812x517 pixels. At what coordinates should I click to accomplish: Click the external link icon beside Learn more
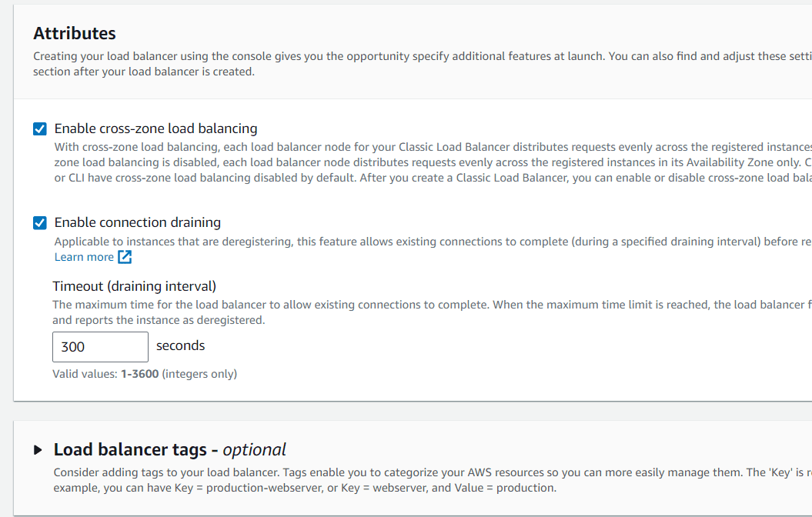point(125,257)
